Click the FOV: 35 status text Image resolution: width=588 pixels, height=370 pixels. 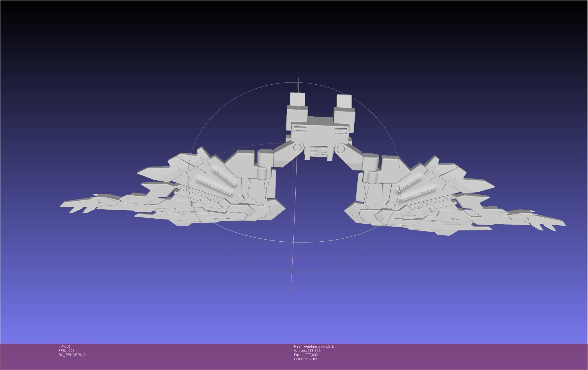tap(65, 346)
